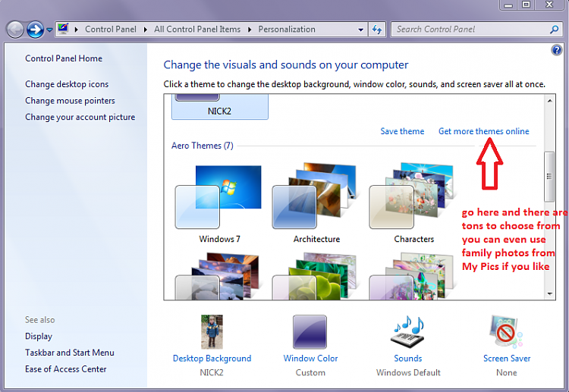Click the Screen Saver icon
This screenshot has width=569, height=392.
click(x=506, y=332)
